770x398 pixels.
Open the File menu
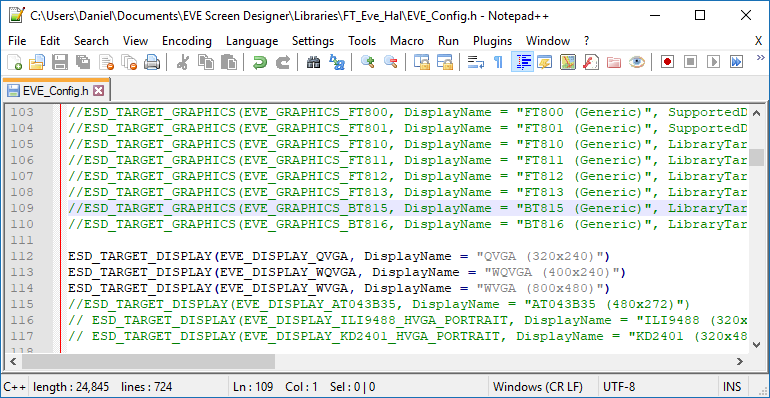[x=17, y=41]
